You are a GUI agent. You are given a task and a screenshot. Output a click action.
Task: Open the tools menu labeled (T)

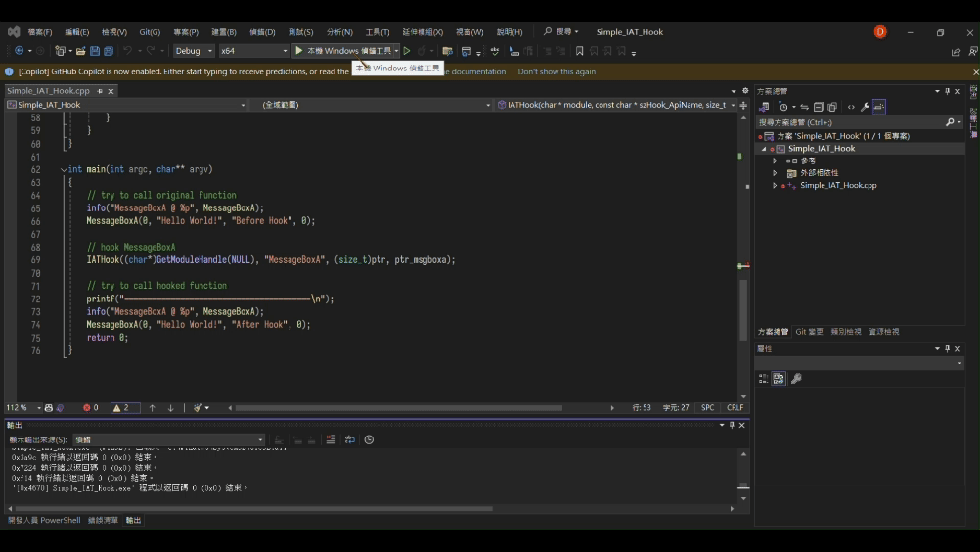(377, 32)
